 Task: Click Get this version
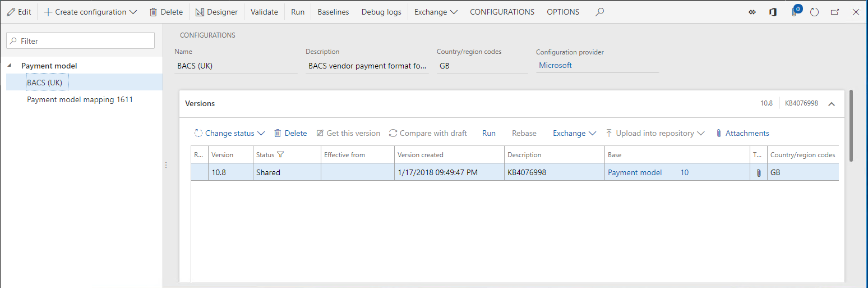coord(348,133)
